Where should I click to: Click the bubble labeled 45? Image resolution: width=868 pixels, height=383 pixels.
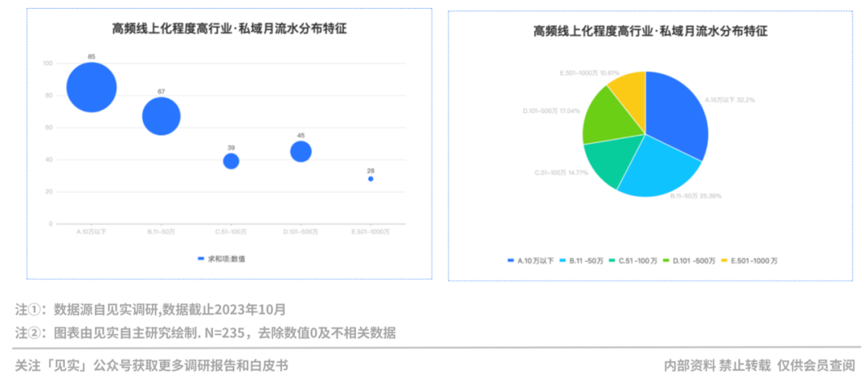[301, 152]
